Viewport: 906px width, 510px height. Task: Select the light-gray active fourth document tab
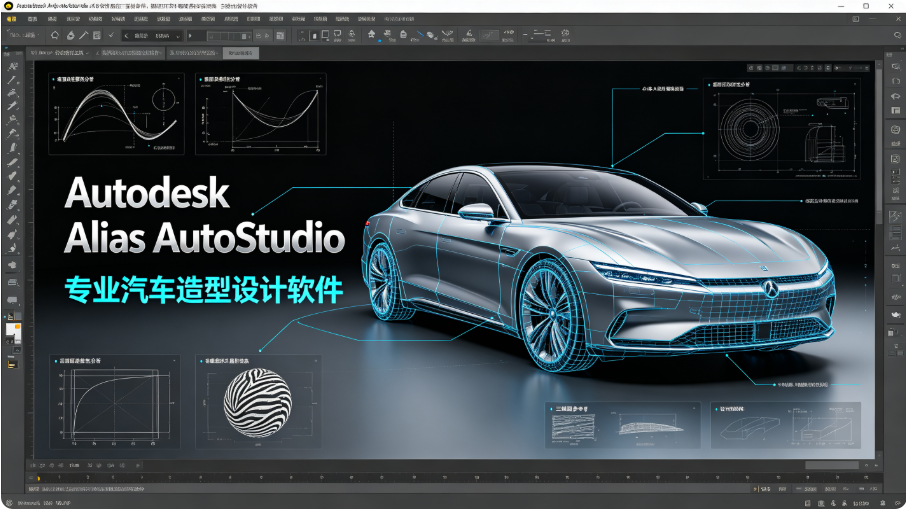pos(240,53)
